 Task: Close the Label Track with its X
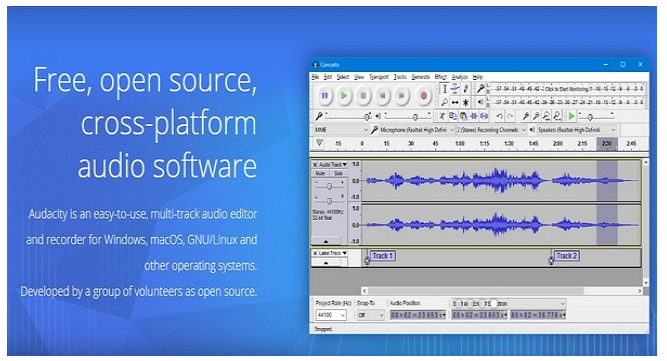(x=315, y=253)
